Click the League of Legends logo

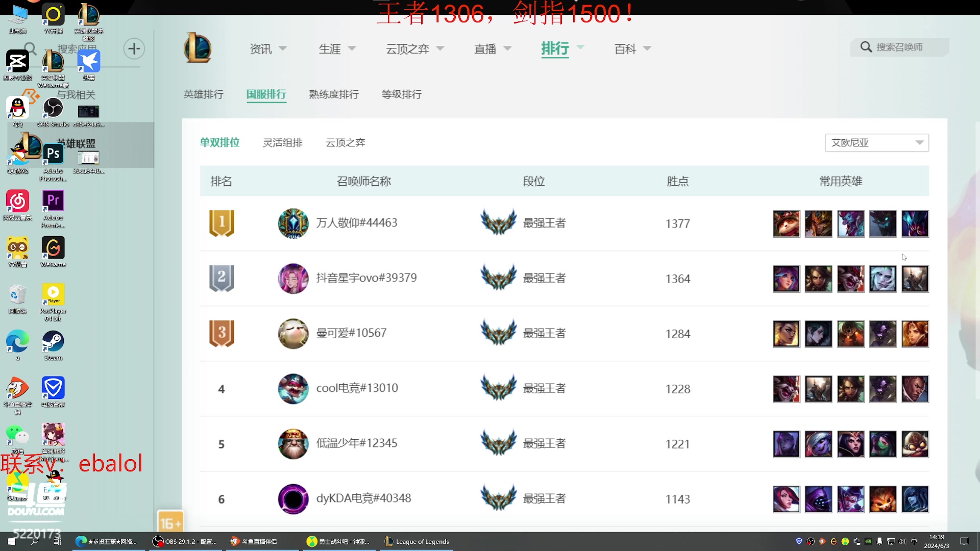coord(197,48)
